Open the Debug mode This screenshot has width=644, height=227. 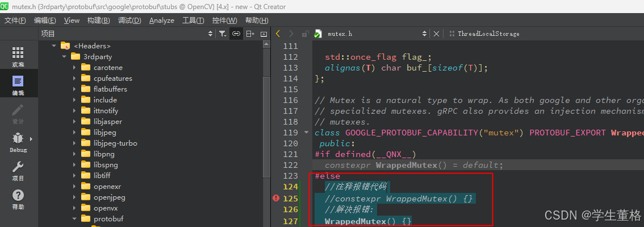(x=18, y=142)
